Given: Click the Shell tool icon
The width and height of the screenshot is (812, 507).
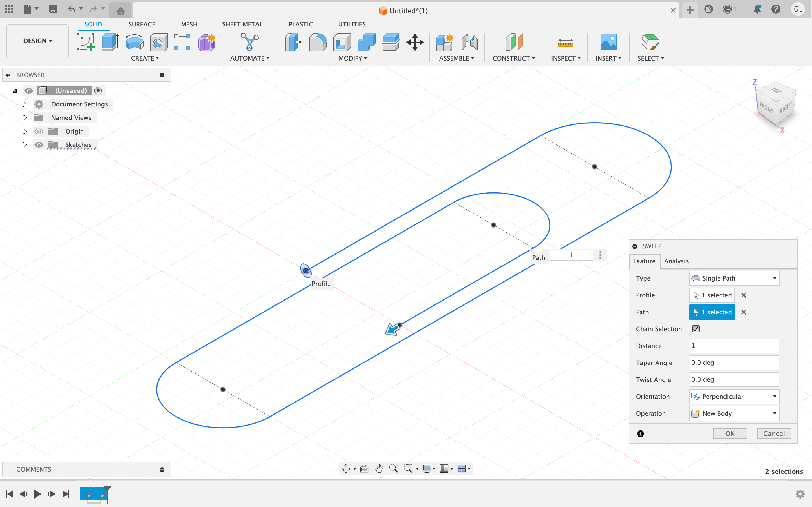Looking at the screenshot, I should coord(342,42).
